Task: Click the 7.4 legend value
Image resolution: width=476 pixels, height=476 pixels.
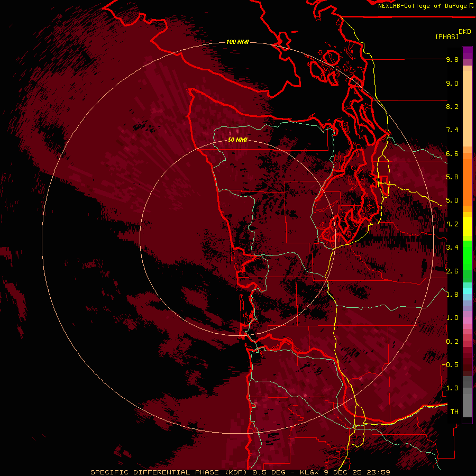Action: tap(452, 130)
